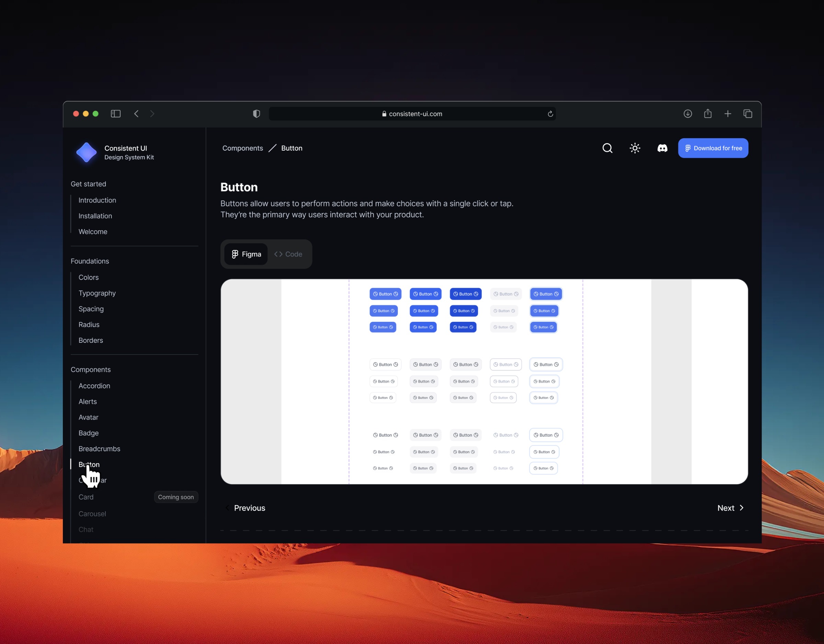824x644 pixels.
Task: Go back with browser back arrow
Action: [x=137, y=114]
